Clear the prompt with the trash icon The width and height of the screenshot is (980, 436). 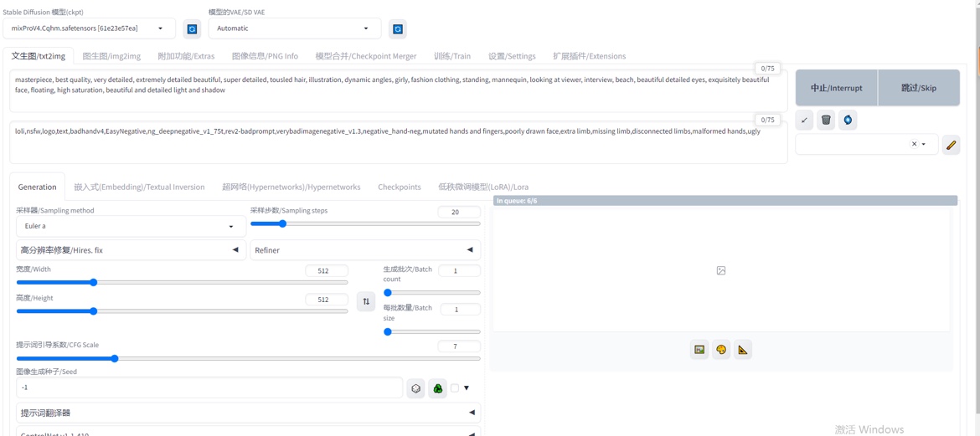coord(826,120)
